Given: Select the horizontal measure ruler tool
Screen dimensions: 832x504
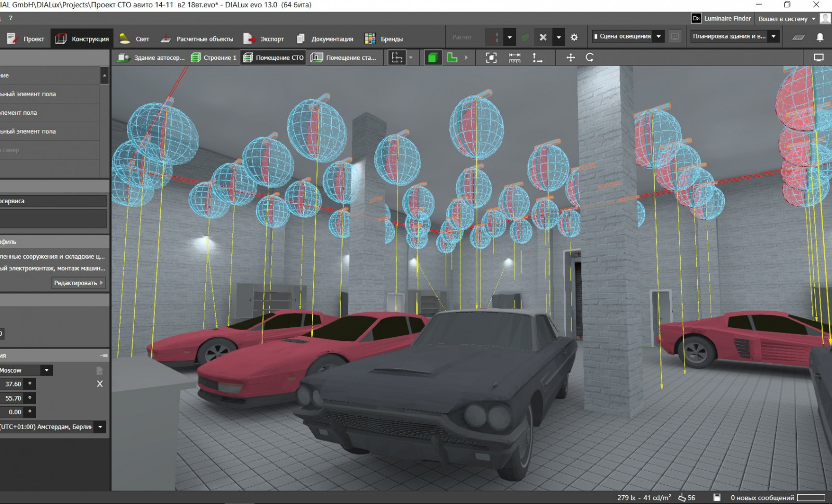Looking at the screenshot, I should coord(514,58).
